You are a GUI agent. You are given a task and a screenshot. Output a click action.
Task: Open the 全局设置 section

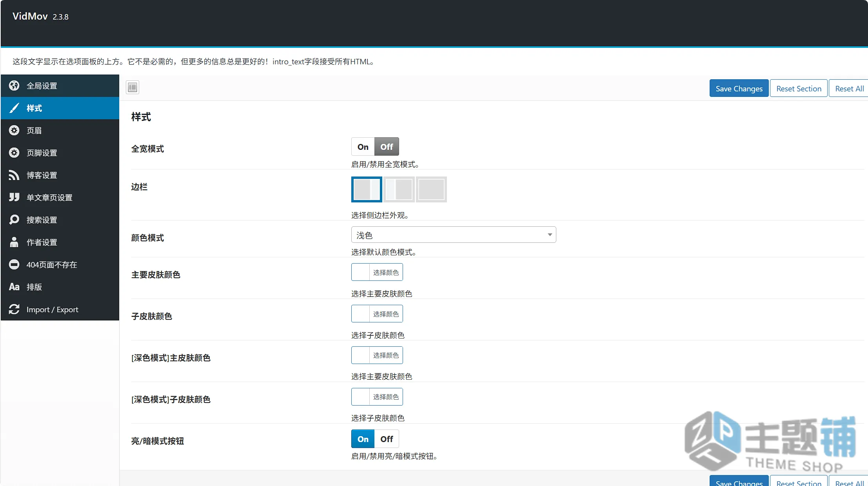tap(60, 86)
